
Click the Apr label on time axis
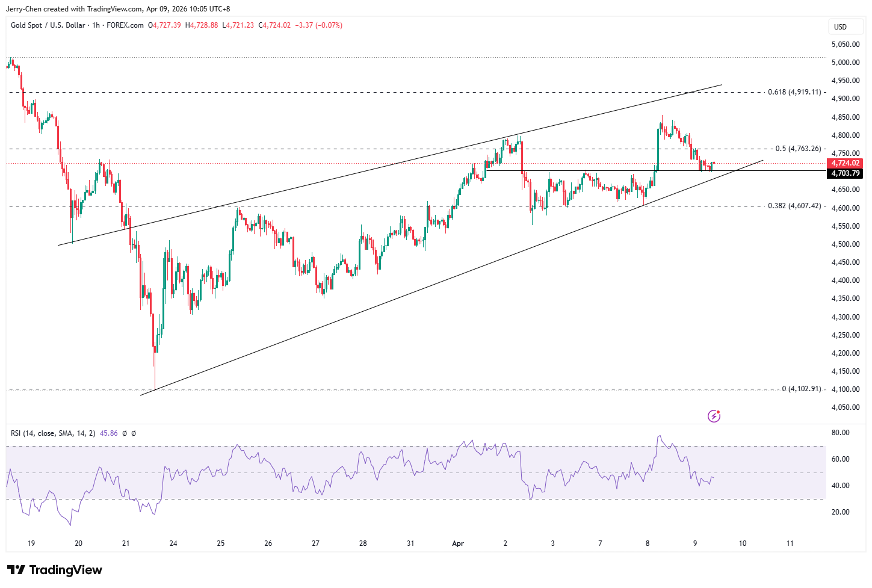[x=458, y=543]
